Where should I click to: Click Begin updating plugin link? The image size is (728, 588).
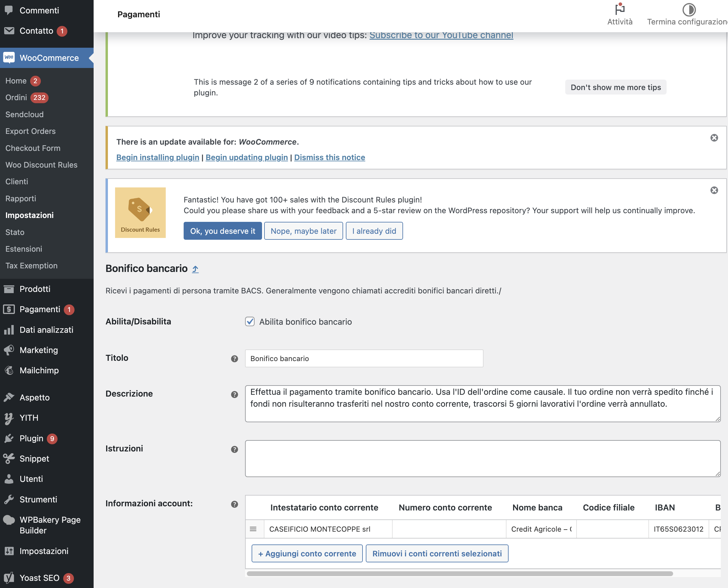coord(247,157)
